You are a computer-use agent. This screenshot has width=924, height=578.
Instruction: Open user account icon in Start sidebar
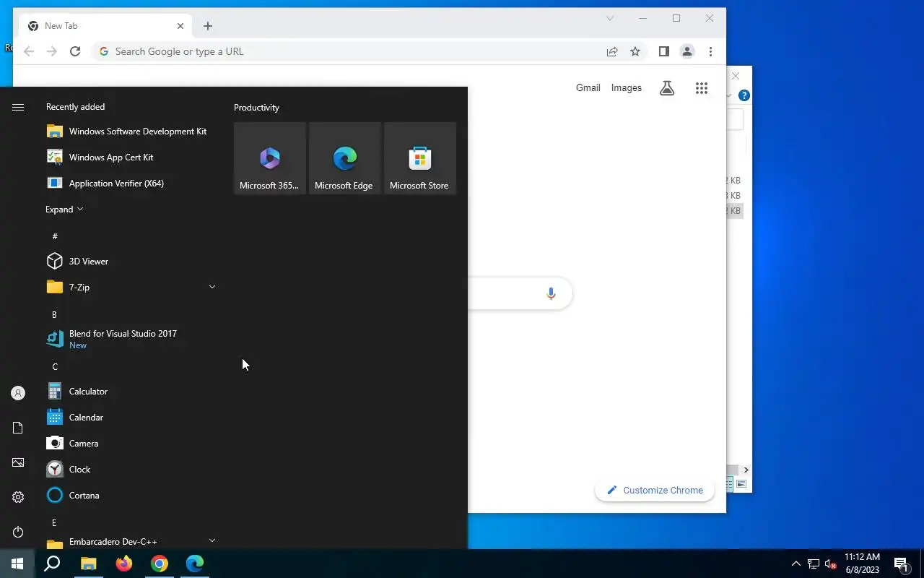tap(18, 393)
